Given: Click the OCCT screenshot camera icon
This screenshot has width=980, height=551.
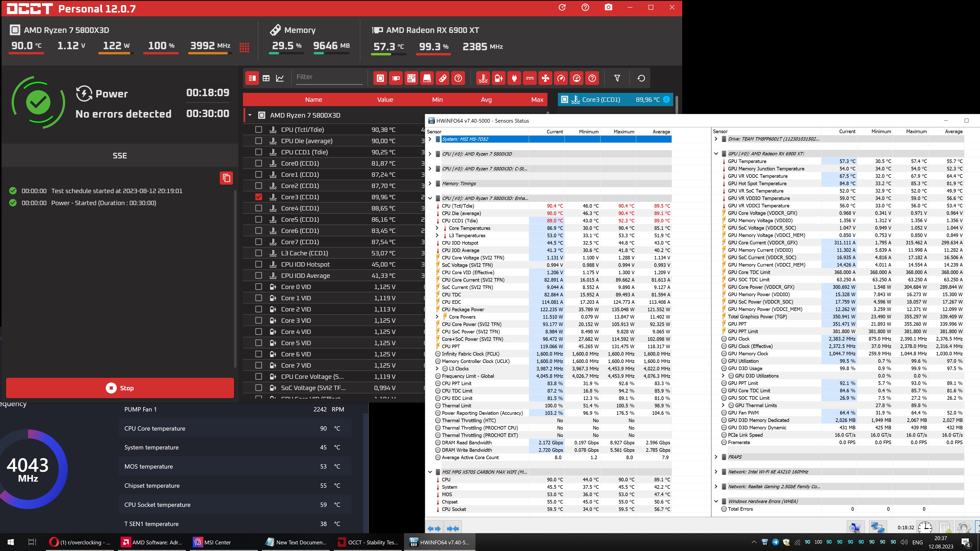Looking at the screenshot, I should pyautogui.click(x=608, y=8).
